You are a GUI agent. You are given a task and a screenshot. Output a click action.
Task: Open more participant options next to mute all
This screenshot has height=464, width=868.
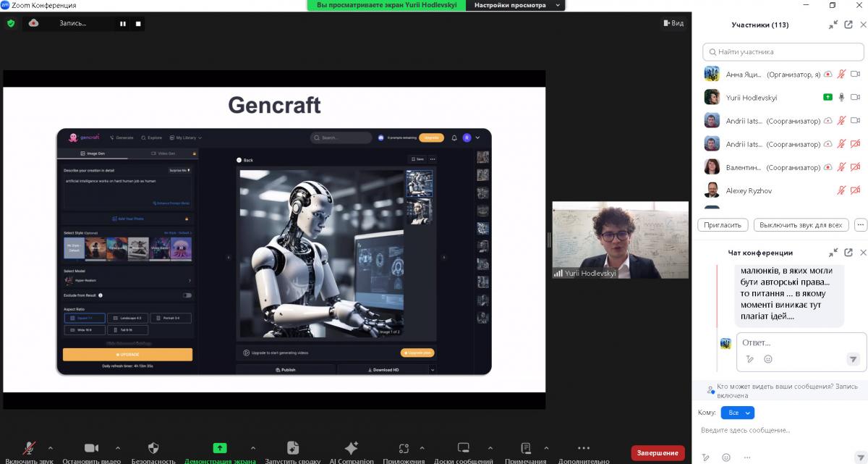(860, 225)
